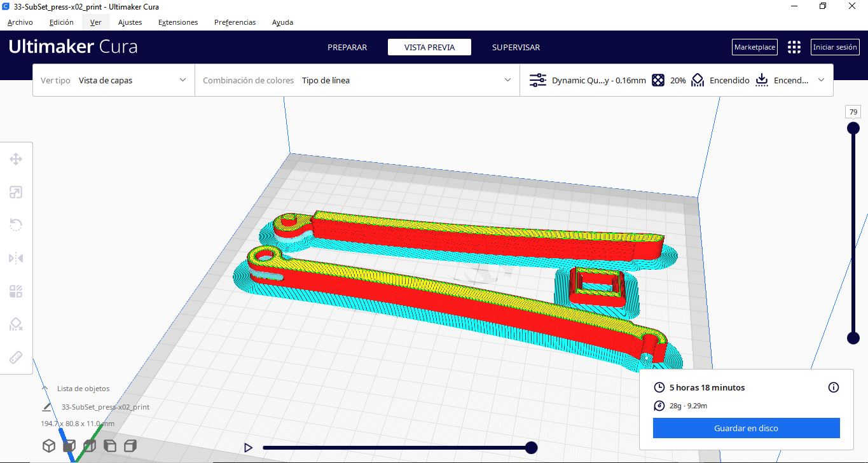Open the Marketplace
868x463 pixels.
(x=755, y=47)
